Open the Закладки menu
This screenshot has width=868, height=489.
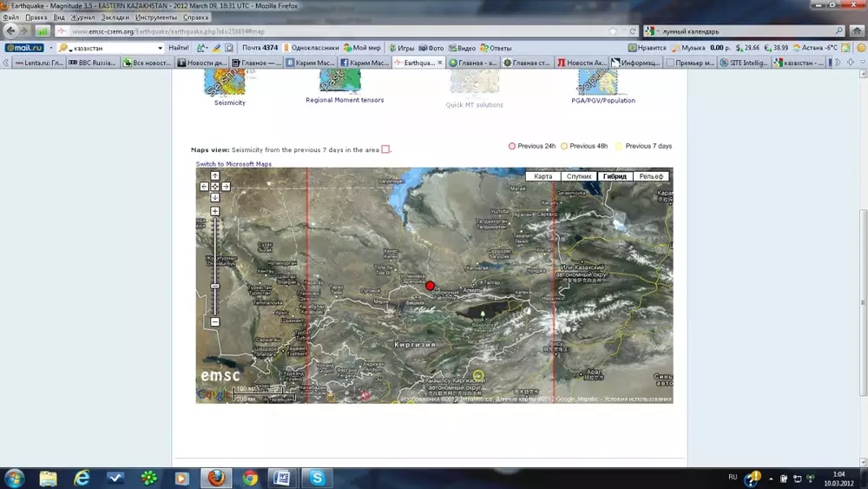point(115,17)
